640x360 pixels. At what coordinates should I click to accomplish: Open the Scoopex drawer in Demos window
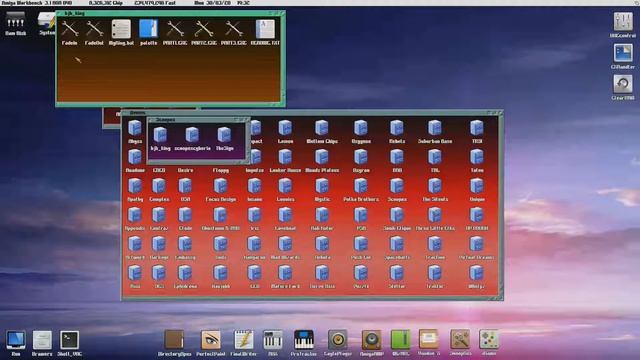coord(397,186)
